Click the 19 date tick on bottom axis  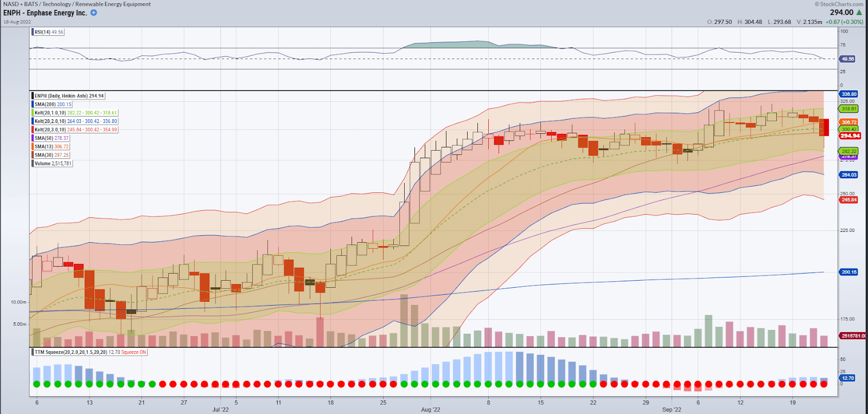click(793, 403)
